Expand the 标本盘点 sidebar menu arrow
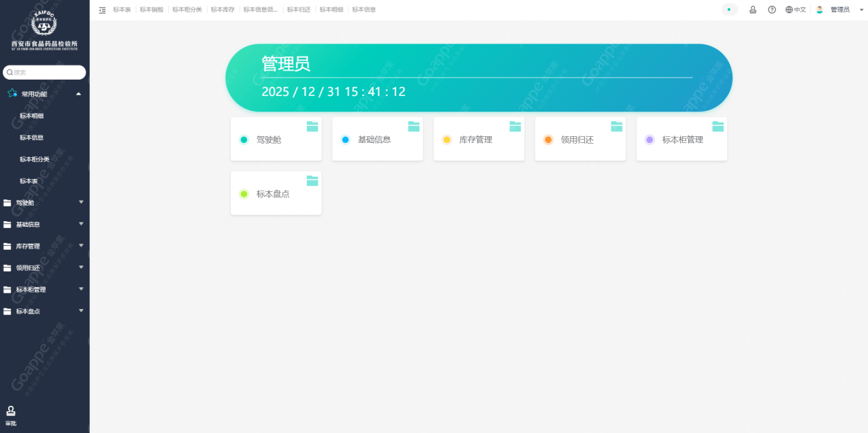Viewport: 868px width, 433px height. (x=81, y=310)
